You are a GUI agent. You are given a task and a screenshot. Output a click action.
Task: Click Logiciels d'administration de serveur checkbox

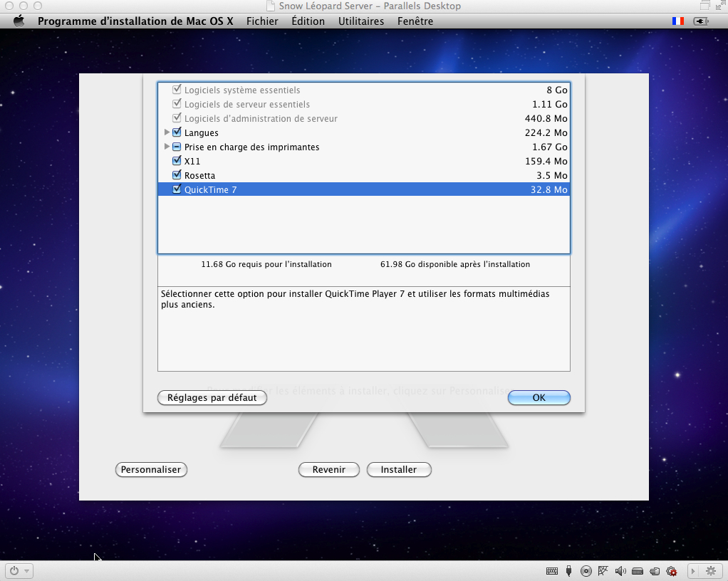tap(177, 118)
